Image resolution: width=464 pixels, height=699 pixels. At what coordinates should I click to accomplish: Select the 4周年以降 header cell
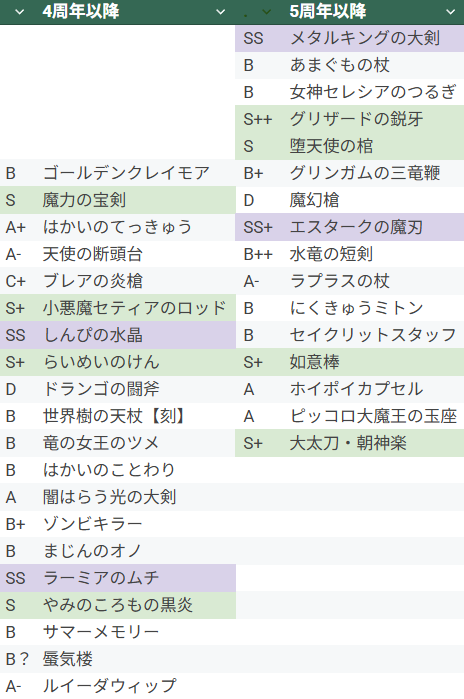click(x=119, y=12)
